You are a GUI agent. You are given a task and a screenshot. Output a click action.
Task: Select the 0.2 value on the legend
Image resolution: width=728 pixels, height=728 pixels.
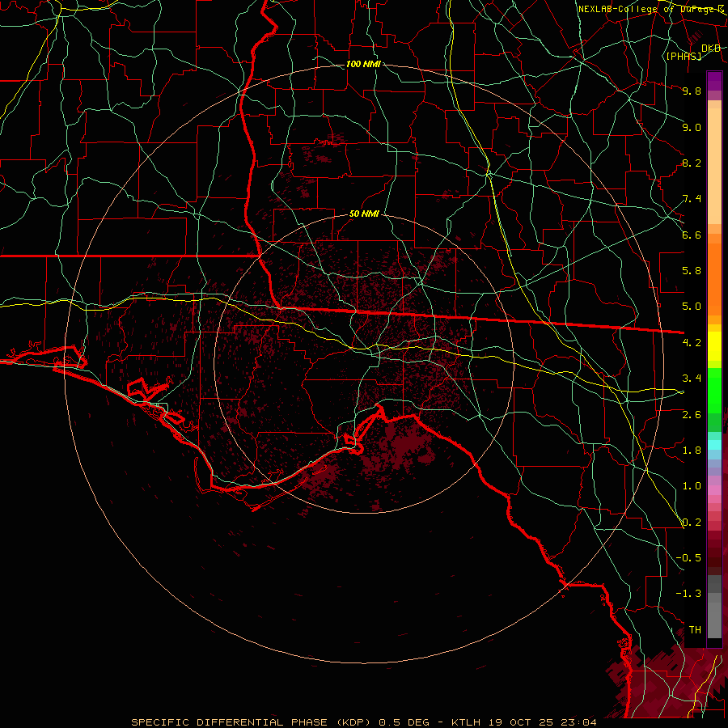[x=692, y=523]
